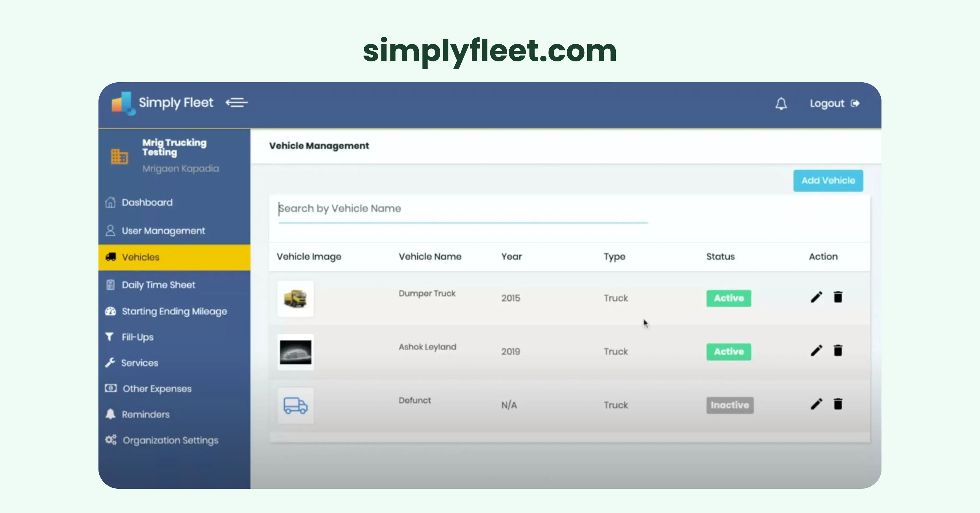Screen dimensions: 980x513
Task: Click the Defunct name text
Action: click(415, 400)
